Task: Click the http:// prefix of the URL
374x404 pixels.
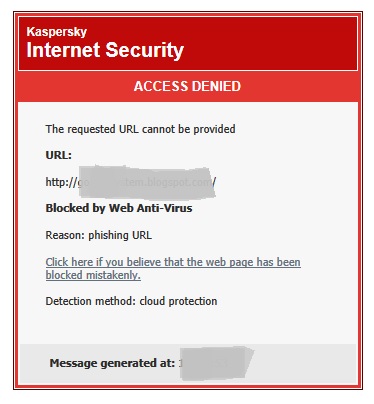Action: [x=61, y=182]
